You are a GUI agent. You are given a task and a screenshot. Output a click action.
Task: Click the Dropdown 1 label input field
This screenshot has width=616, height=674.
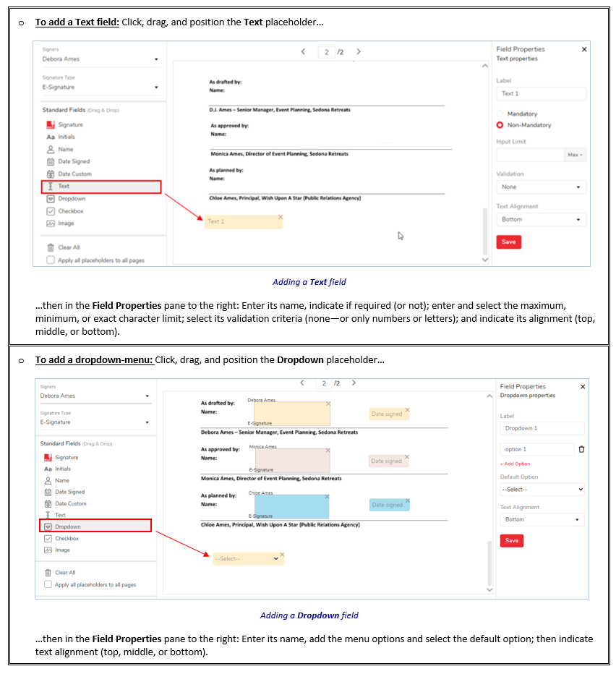click(x=542, y=429)
